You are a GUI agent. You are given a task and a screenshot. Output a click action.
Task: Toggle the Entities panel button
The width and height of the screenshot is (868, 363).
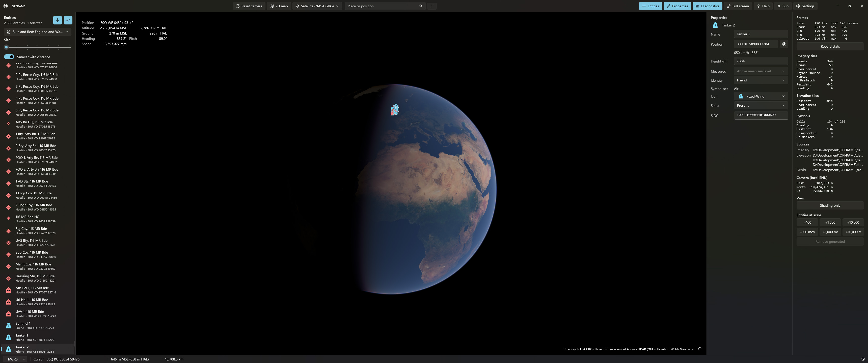[x=650, y=6]
